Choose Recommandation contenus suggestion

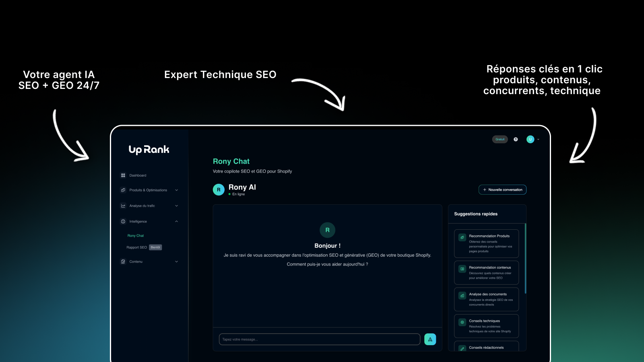click(486, 273)
